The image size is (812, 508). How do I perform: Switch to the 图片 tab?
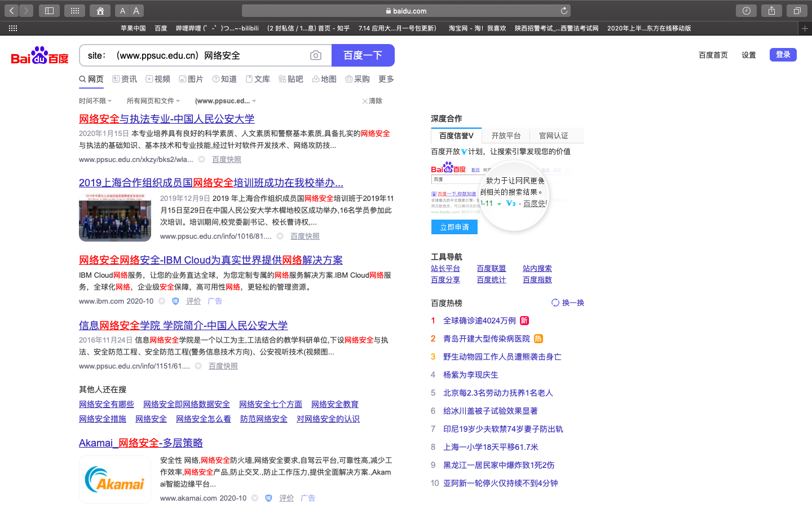coord(191,79)
